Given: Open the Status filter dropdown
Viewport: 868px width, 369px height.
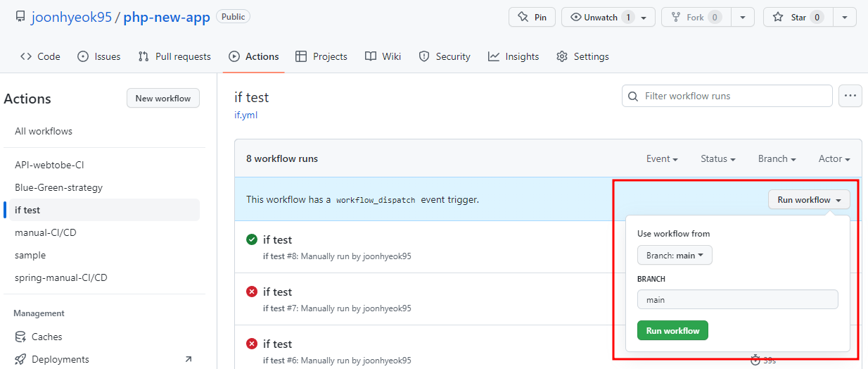Looking at the screenshot, I should click(x=718, y=158).
